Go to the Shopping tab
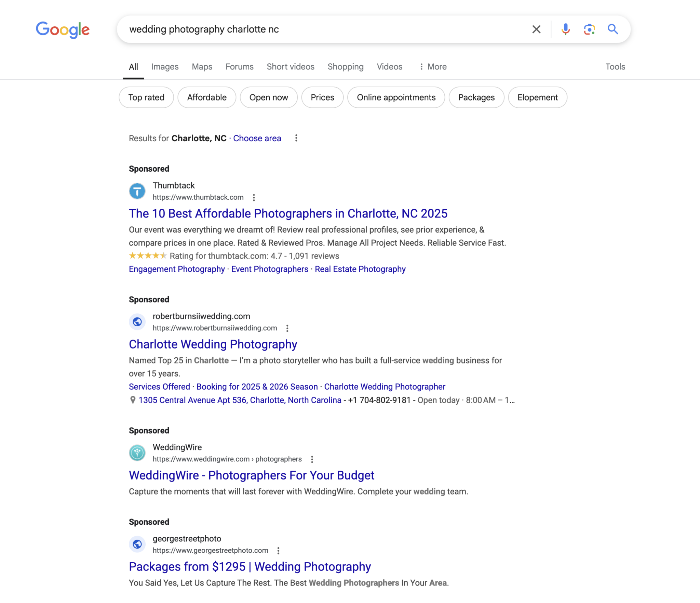 coord(346,67)
